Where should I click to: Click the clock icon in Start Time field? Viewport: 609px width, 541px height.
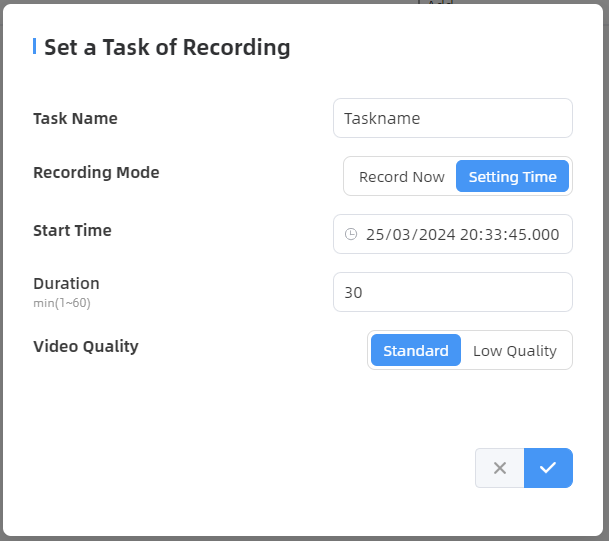pos(351,234)
